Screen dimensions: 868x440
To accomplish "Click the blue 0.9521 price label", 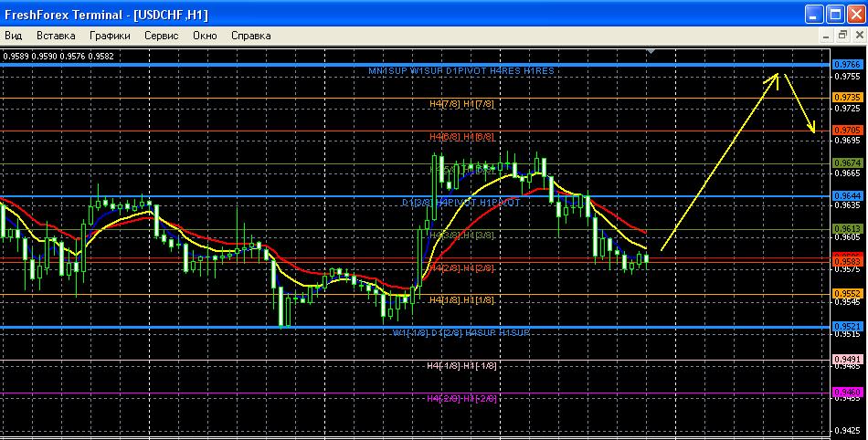I will (x=847, y=327).
